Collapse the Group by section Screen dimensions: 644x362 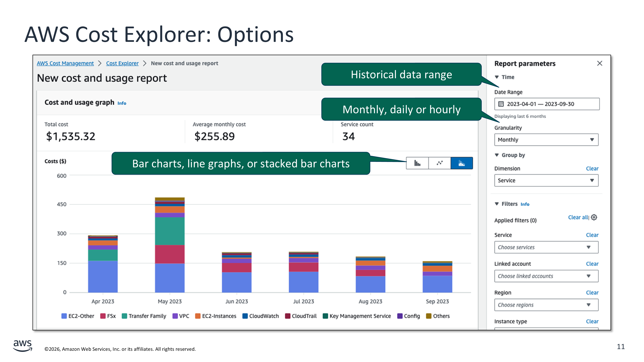coord(497,155)
